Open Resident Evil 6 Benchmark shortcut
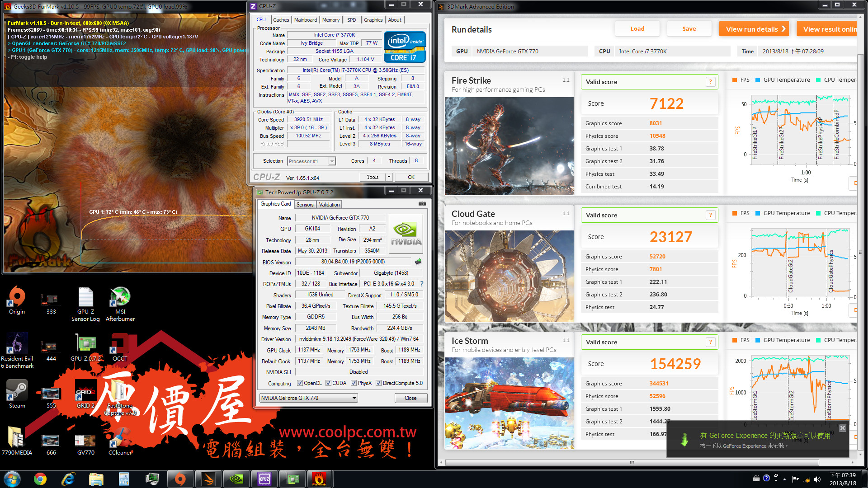868x488 pixels. 17,351
